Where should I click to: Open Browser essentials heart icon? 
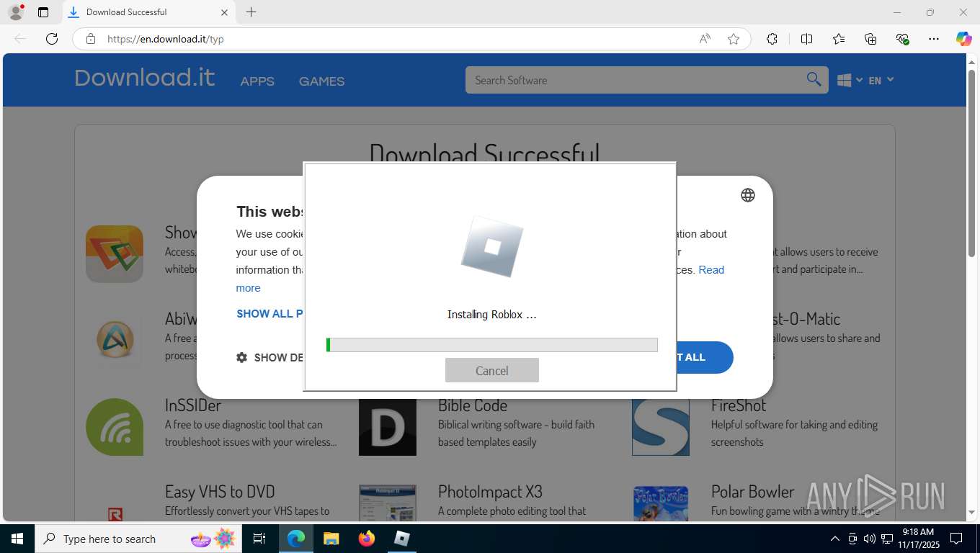point(902,39)
